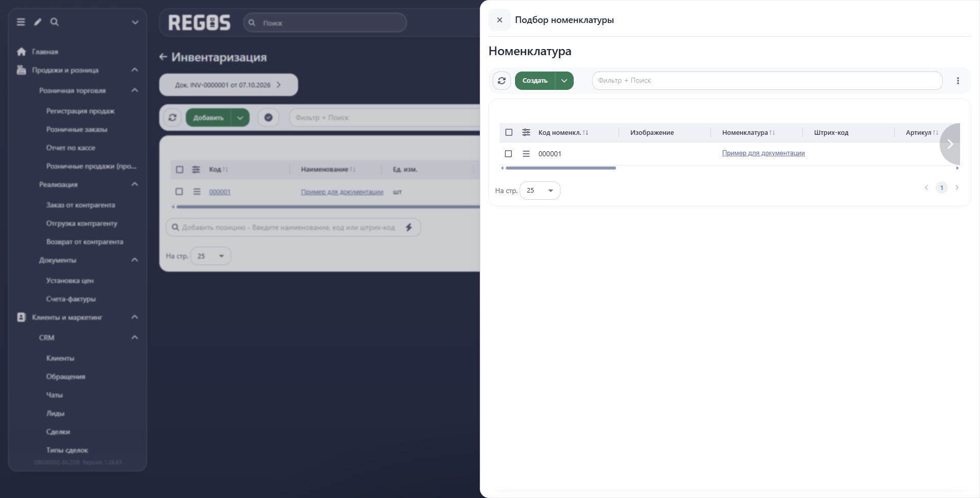The image size is (980, 498).
Task: Collapse the CRM section
Action: [135, 338]
